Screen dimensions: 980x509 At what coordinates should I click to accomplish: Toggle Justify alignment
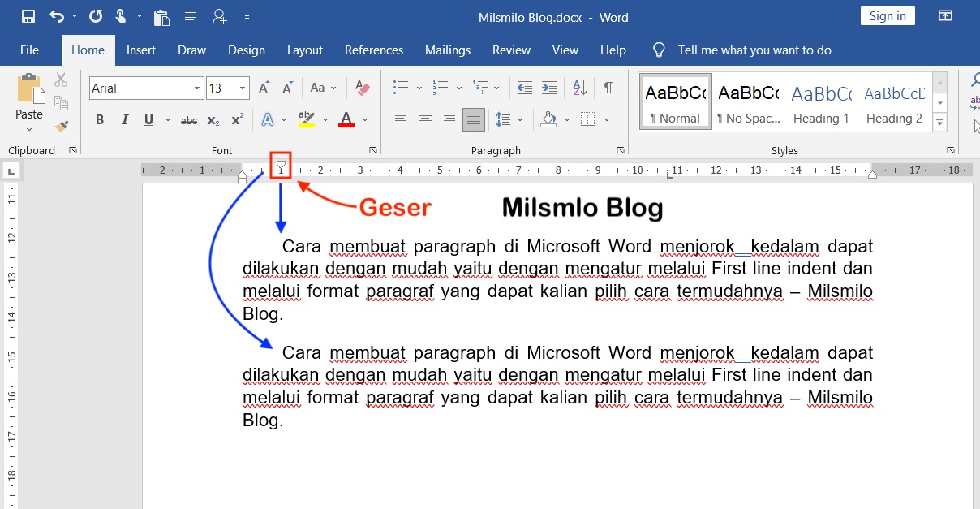[474, 120]
